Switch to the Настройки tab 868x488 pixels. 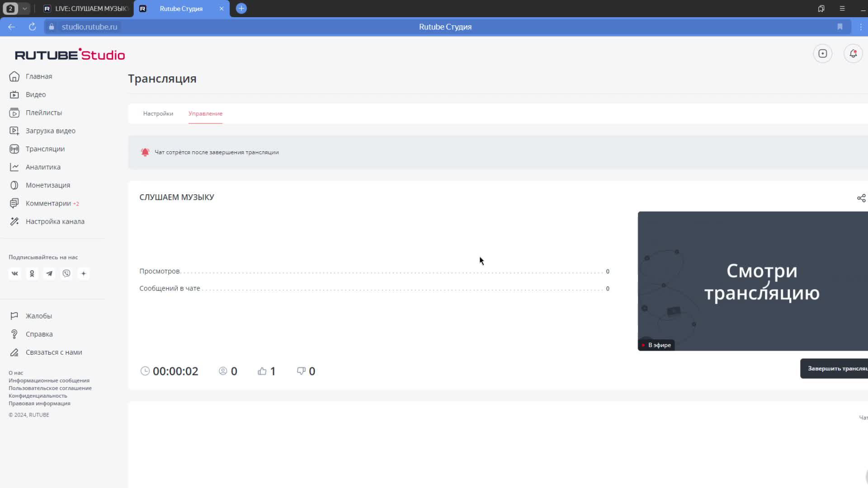(158, 114)
